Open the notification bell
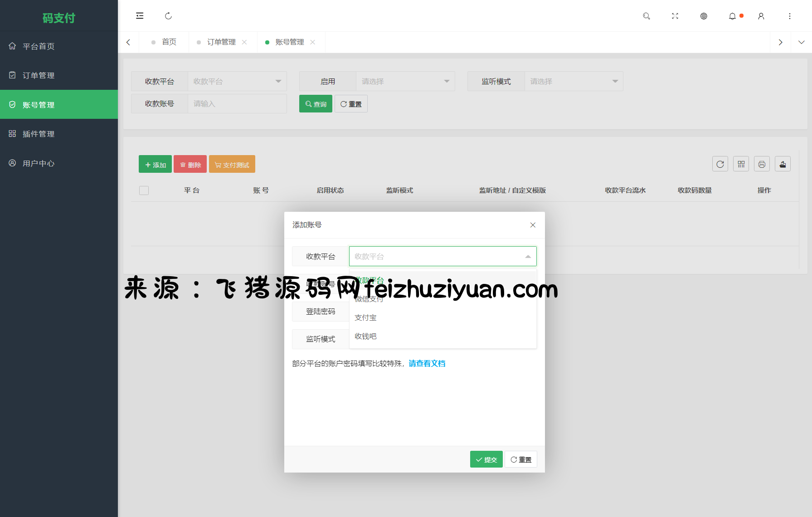Screen dimensions: 812x517 [732, 16]
